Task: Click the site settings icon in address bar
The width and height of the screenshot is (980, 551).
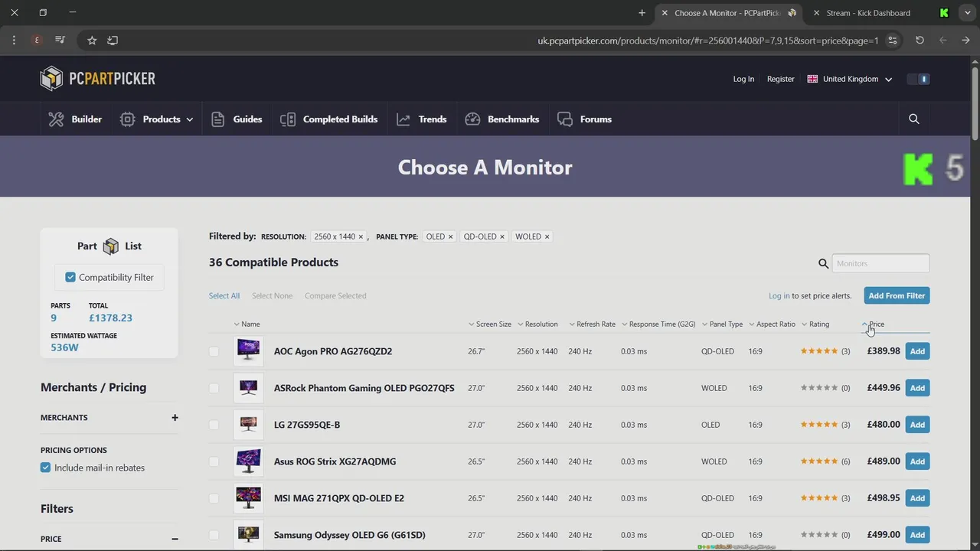Action: click(x=893, y=40)
